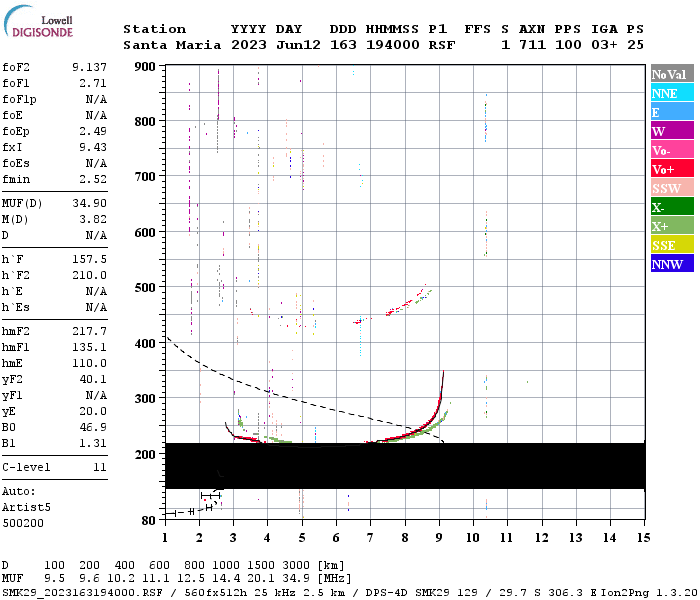Click the DPS-4D instrument label in footer
The height and width of the screenshot is (600, 700).
coord(387,593)
